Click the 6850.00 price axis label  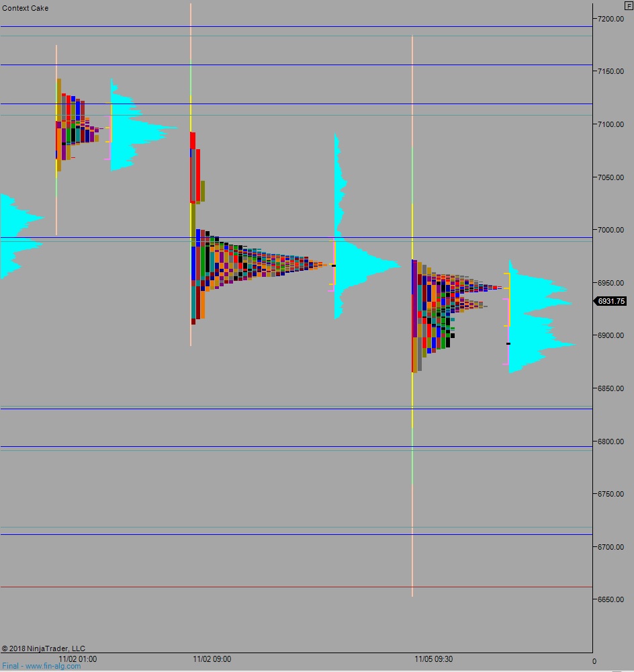(x=610, y=388)
